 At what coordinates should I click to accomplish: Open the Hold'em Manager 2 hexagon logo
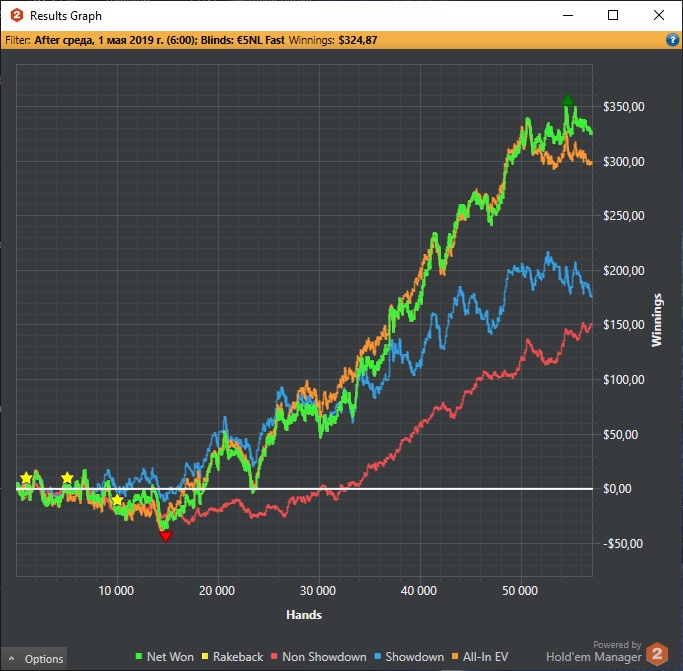pyautogui.click(x=657, y=654)
